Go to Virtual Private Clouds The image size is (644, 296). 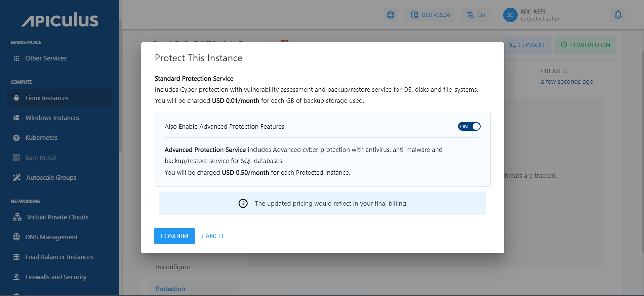click(x=57, y=217)
